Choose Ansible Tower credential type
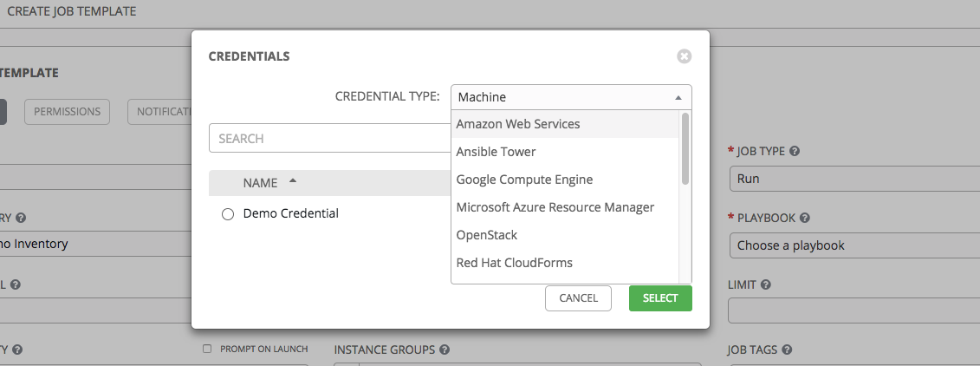This screenshot has height=366, width=980. click(x=565, y=152)
